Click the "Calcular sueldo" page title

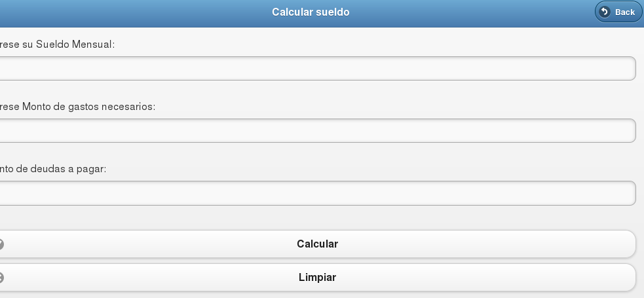pyautogui.click(x=311, y=12)
